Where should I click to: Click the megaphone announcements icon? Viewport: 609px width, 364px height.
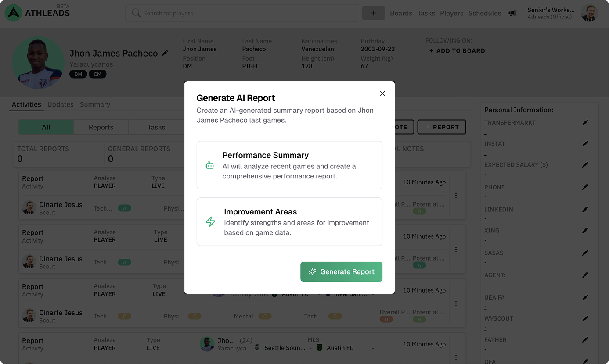(x=512, y=13)
